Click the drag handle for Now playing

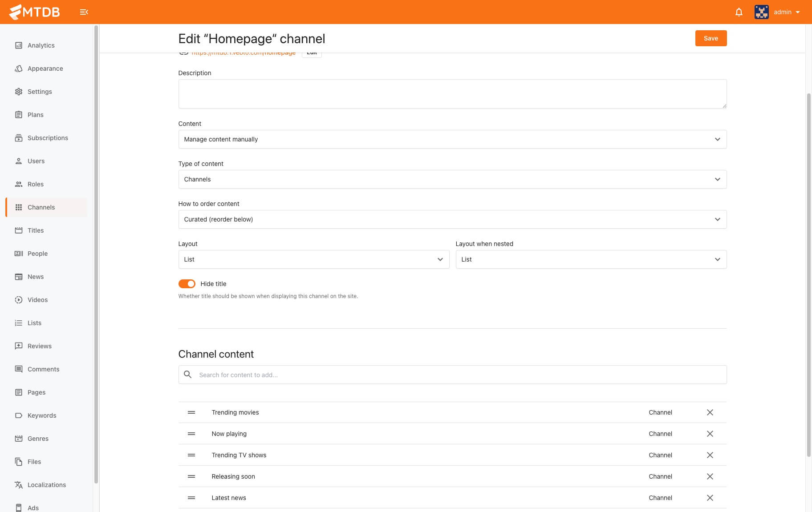[x=191, y=434]
